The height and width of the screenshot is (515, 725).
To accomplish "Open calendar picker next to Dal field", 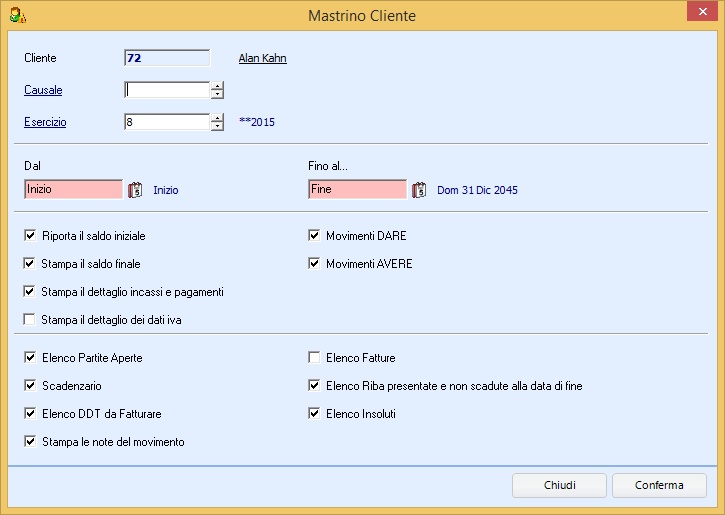I will tap(138, 189).
